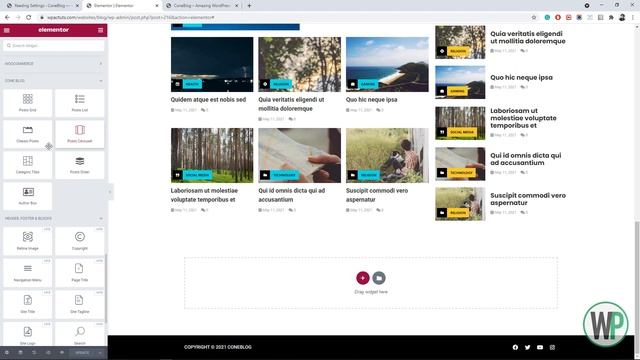Open save options arrow next to Update

(100, 353)
